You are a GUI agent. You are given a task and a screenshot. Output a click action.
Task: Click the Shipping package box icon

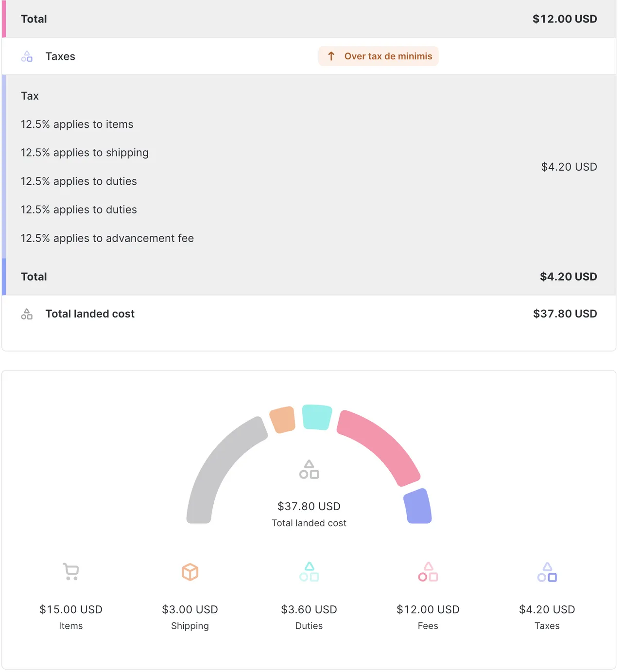click(x=190, y=571)
